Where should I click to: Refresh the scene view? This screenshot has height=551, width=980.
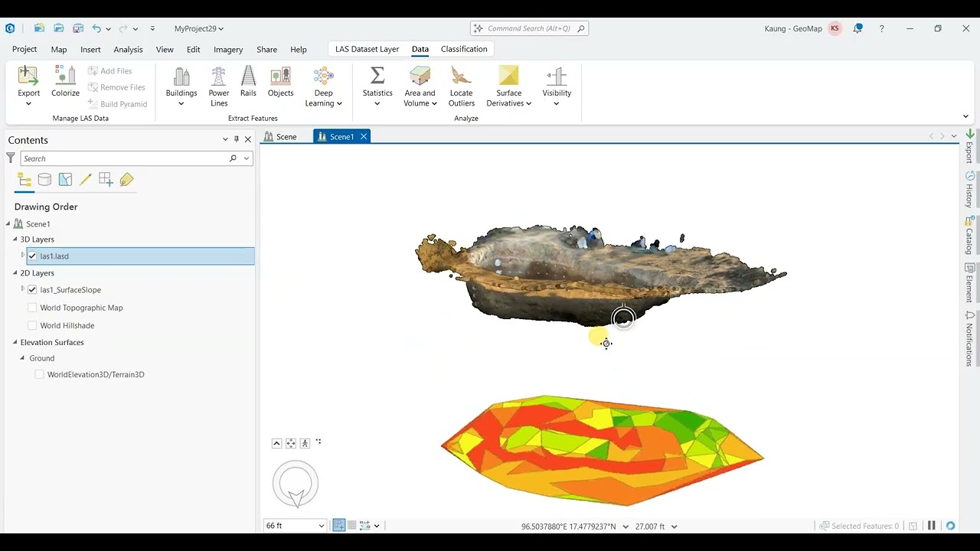(x=950, y=526)
